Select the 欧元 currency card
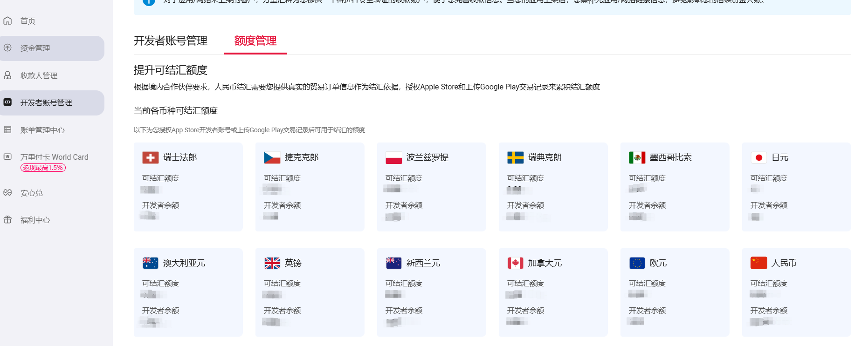The image size is (868, 346). pyautogui.click(x=674, y=292)
